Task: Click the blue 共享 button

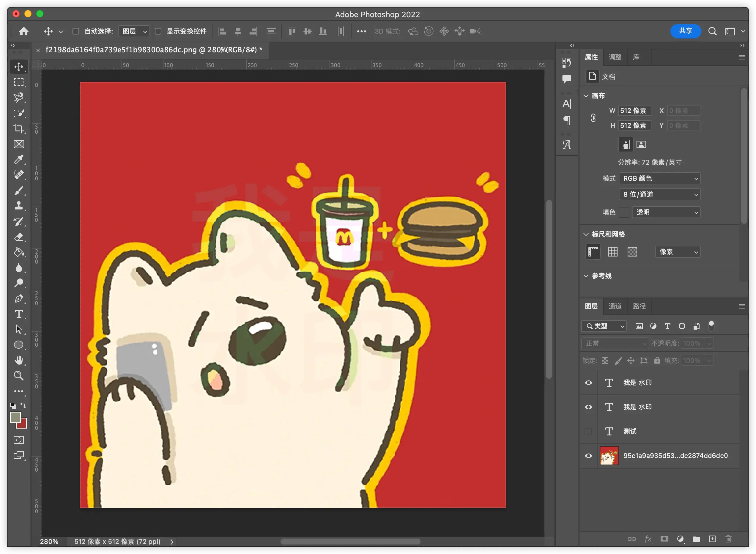Action: (685, 31)
